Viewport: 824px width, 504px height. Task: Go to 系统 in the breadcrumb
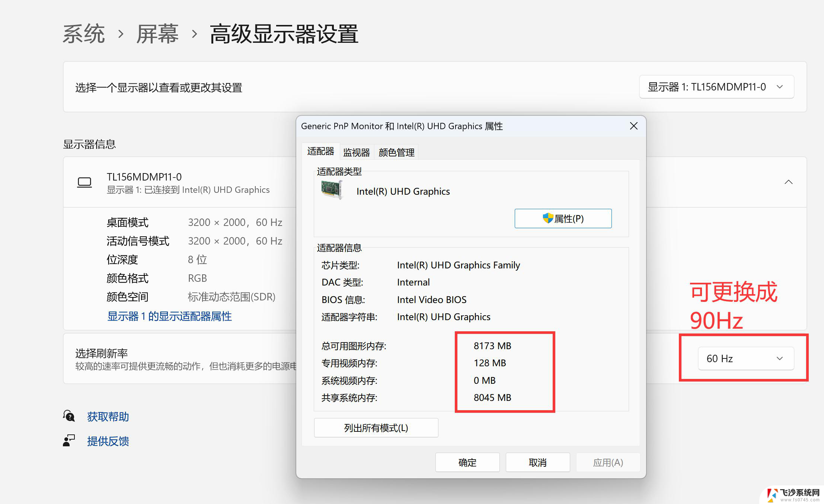pos(84,34)
